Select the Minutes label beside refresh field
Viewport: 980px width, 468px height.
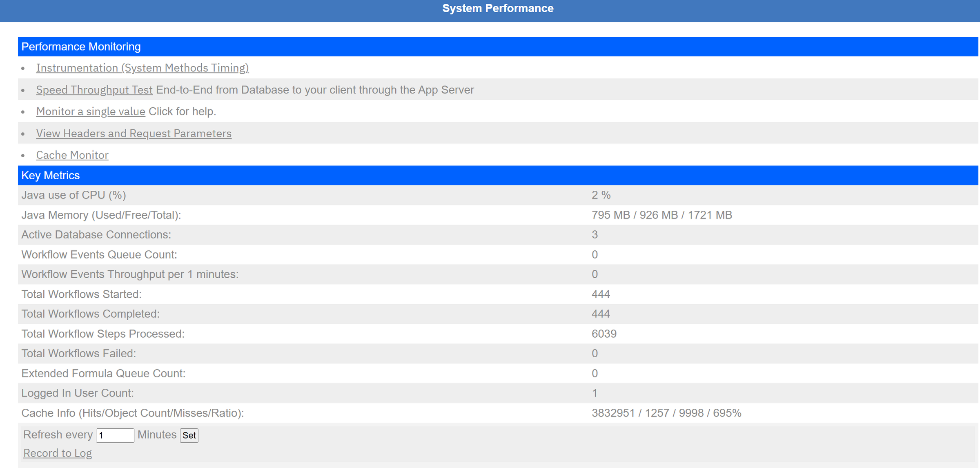(x=157, y=435)
